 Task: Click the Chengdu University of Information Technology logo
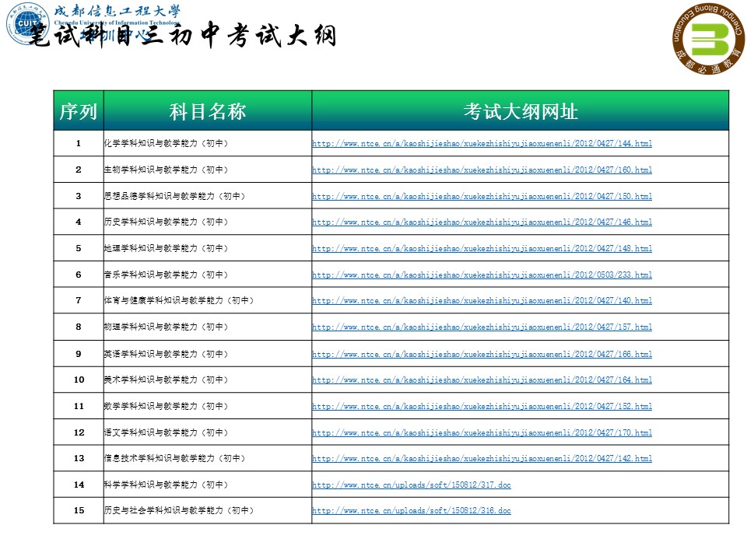pyautogui.click(x=25, y=26)
